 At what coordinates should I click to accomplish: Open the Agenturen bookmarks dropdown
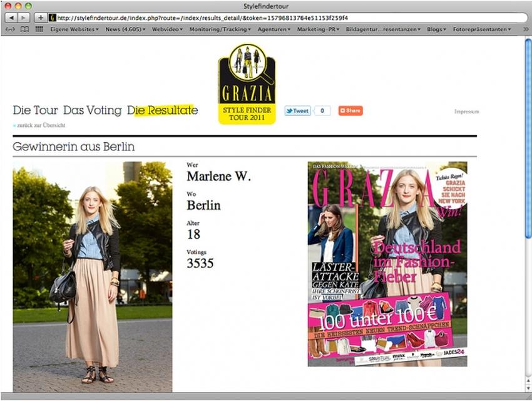coord(274,29)
